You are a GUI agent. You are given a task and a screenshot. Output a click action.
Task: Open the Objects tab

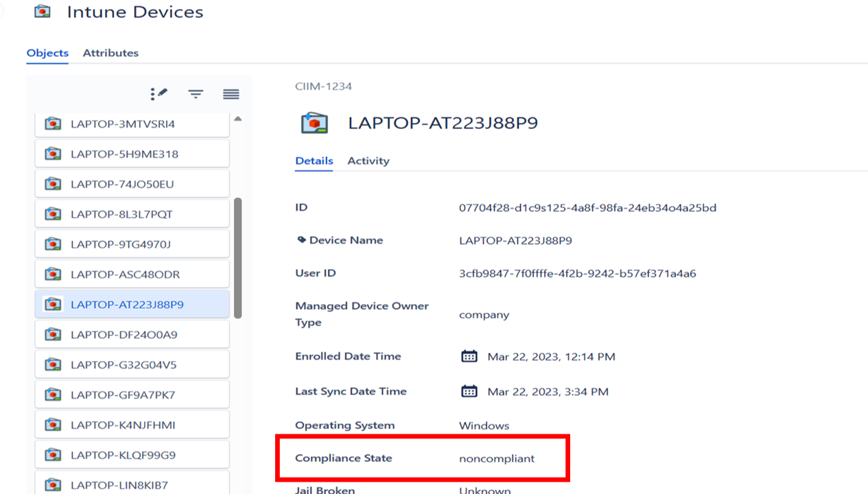coord(47,53)
